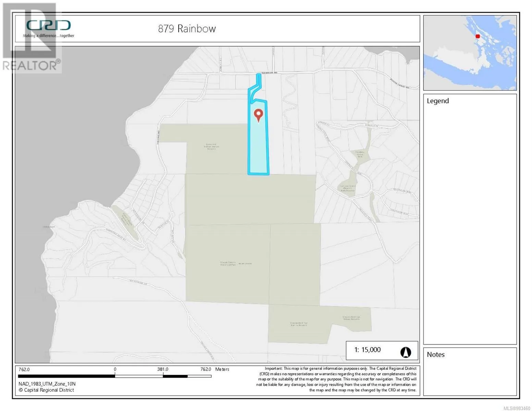Click the overview inset map thumbnail

470,53
